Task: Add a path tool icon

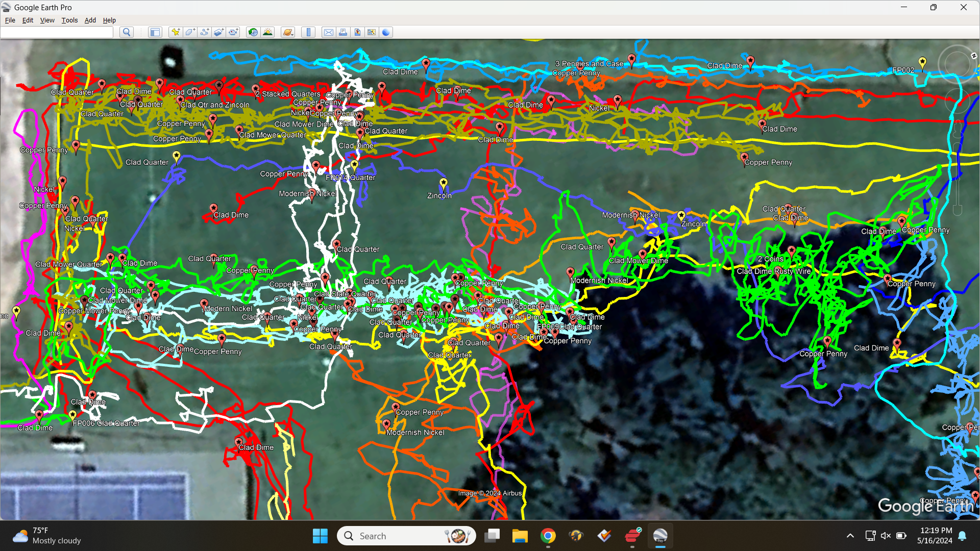Action: coord(204,32)
